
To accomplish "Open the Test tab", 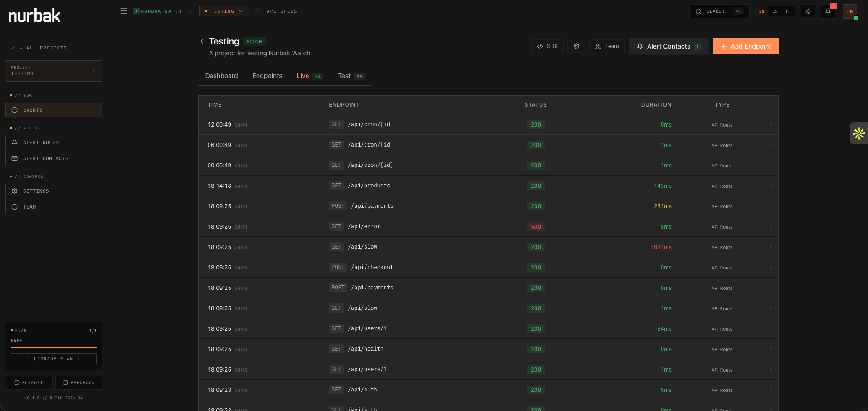I will (x=351, y=76).
